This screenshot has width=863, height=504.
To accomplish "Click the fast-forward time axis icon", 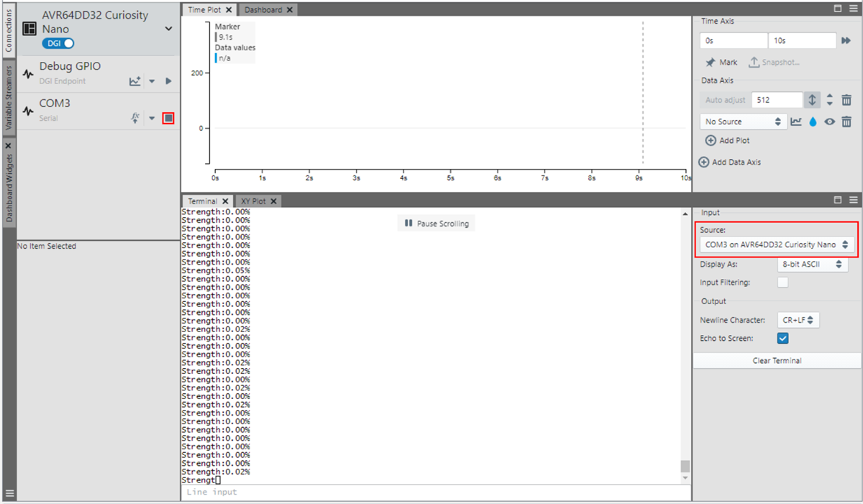I will (x=846, y=41).
